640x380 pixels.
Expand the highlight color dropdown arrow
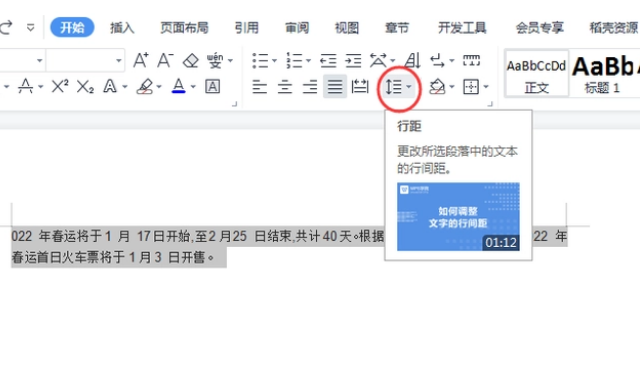coord(159,87)
